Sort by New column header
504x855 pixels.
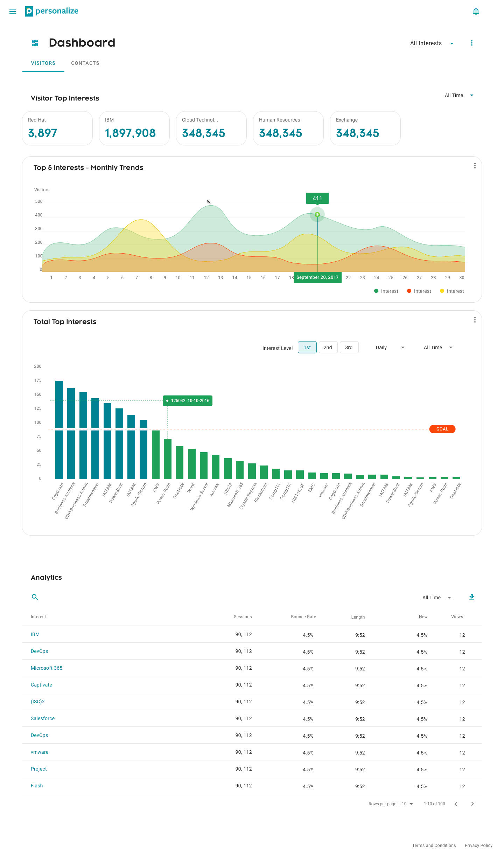pos(423,617)
